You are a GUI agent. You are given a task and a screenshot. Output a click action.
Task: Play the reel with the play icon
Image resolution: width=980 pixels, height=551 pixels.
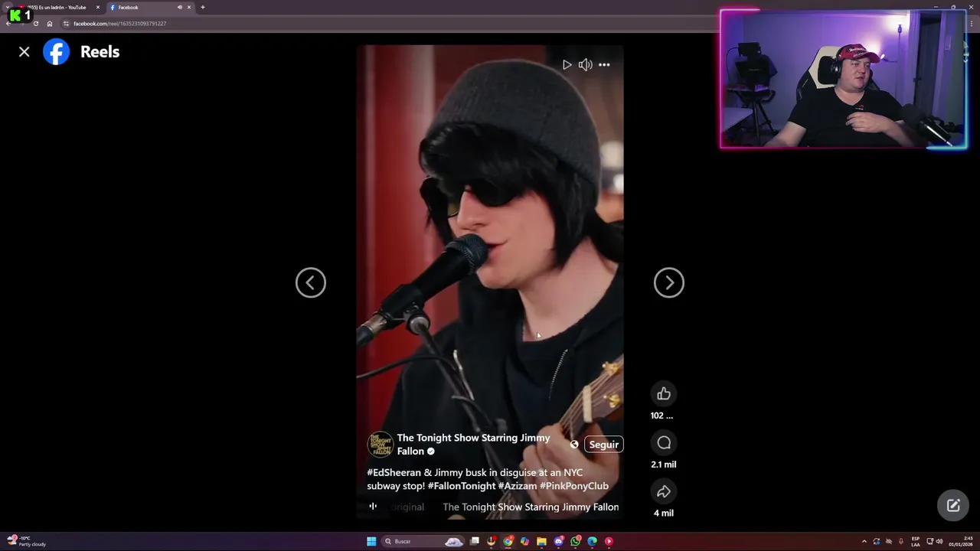(567, 65)
